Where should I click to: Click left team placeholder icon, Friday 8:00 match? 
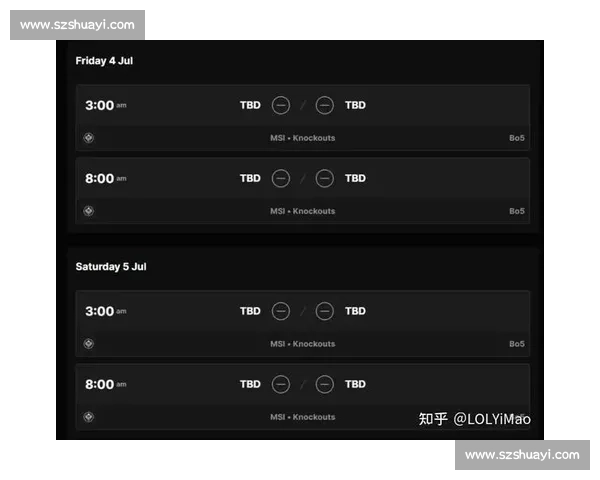coord(280,178)
